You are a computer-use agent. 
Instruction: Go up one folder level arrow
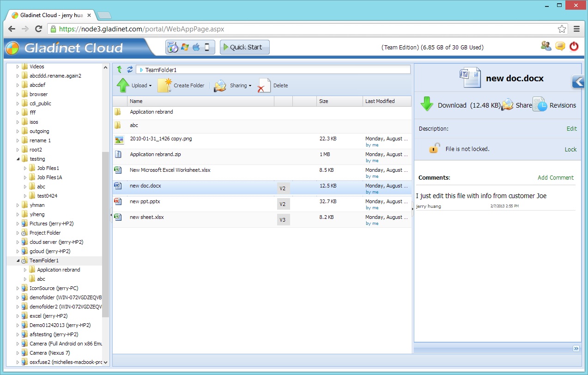pos(119,69)
